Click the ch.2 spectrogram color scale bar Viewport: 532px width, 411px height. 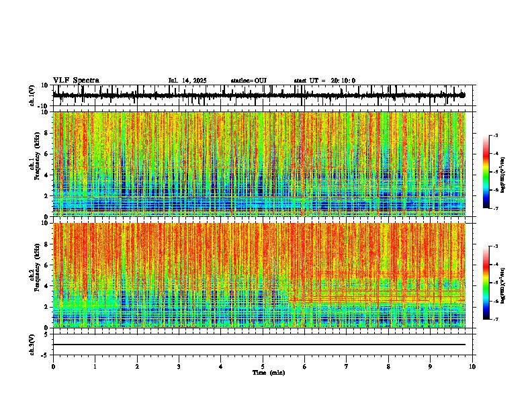(x=486, y=283)
